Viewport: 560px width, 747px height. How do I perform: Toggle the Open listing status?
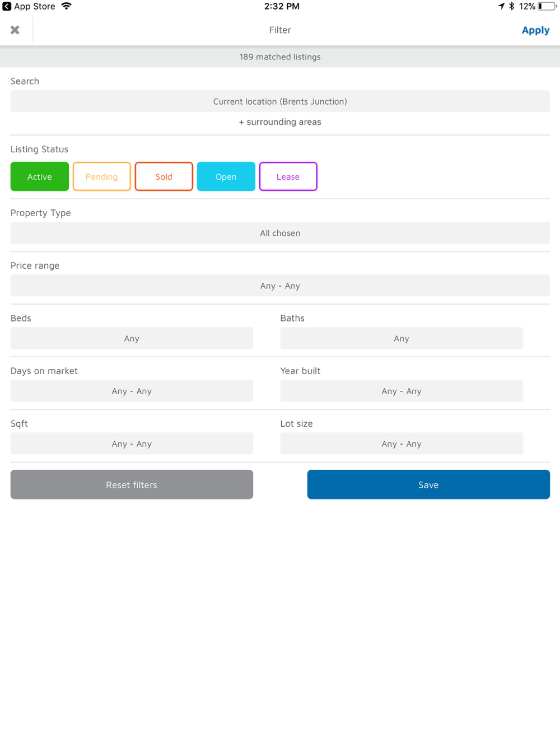(226, 176)
